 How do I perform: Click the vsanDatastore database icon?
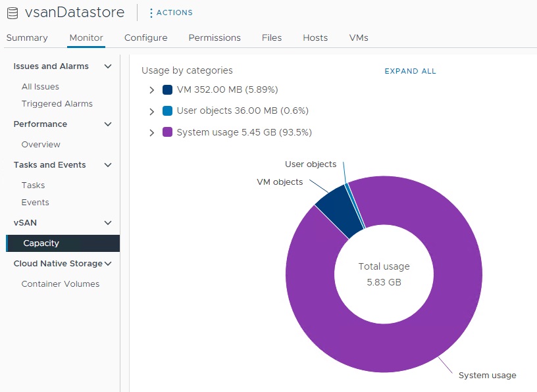coord(13,12)
